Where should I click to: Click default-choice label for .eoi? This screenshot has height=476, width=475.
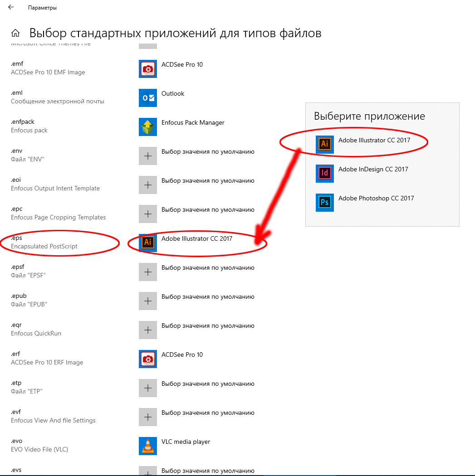[x=208, y=180]
